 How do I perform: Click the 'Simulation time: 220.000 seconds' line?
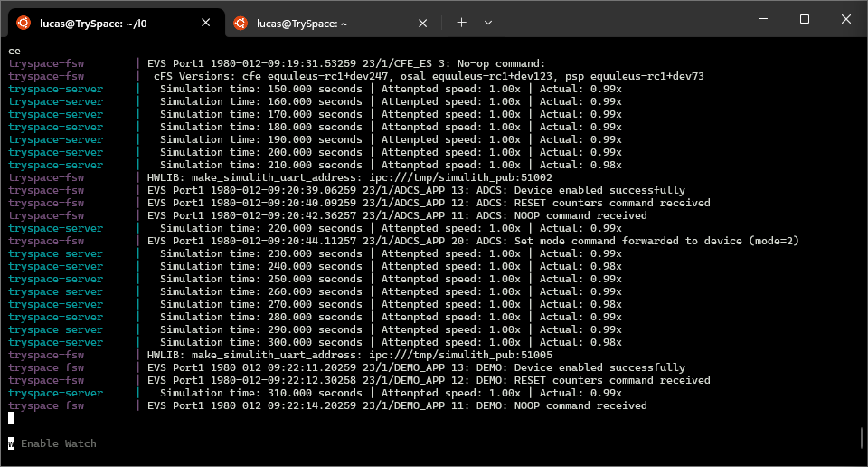pyautogui.click(x=391, y=228)
